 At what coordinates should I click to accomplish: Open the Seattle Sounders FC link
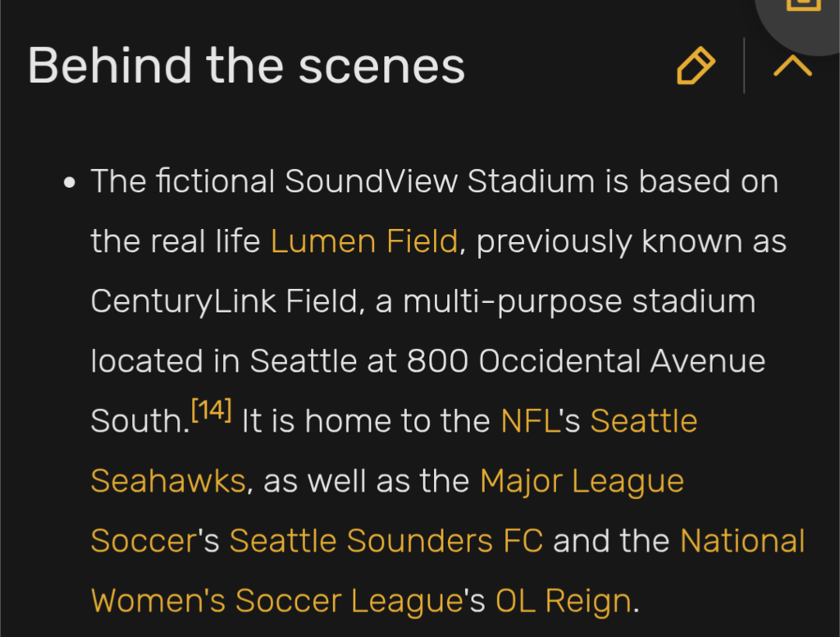click(386, 540)
